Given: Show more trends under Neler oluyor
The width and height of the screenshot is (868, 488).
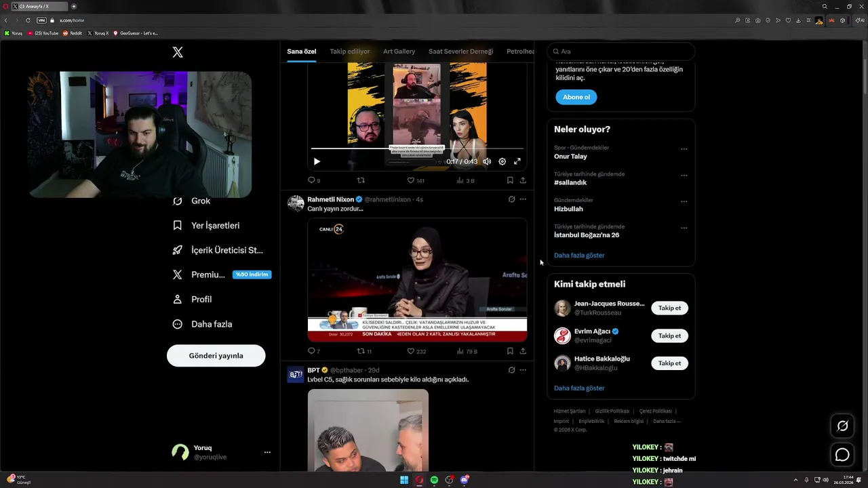Looking at the screenshot, I should (x=579, y=256).
